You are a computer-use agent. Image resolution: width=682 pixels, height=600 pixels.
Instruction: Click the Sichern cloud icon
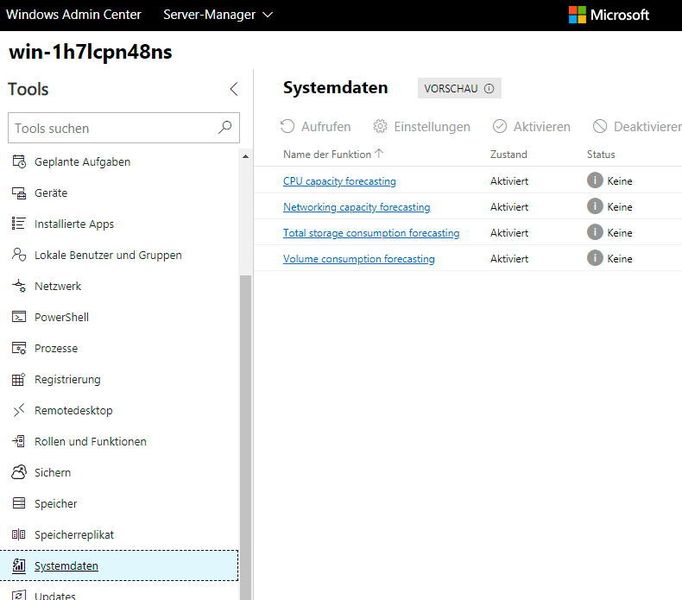[x=19, y=472]
